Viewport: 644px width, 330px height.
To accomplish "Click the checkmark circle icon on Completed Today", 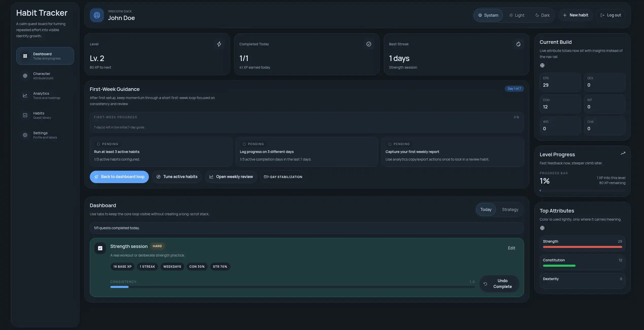I will pyautogui.click(x=369, y=44).
